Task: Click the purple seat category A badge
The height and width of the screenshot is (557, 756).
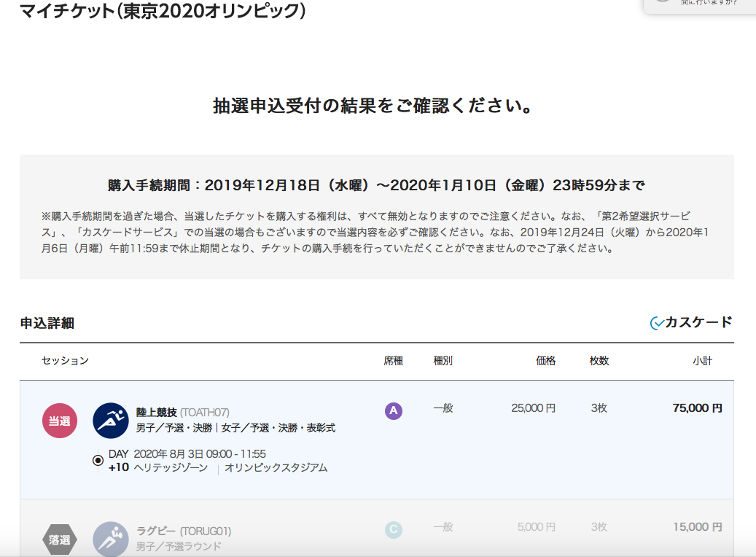Action: point(394,411)
